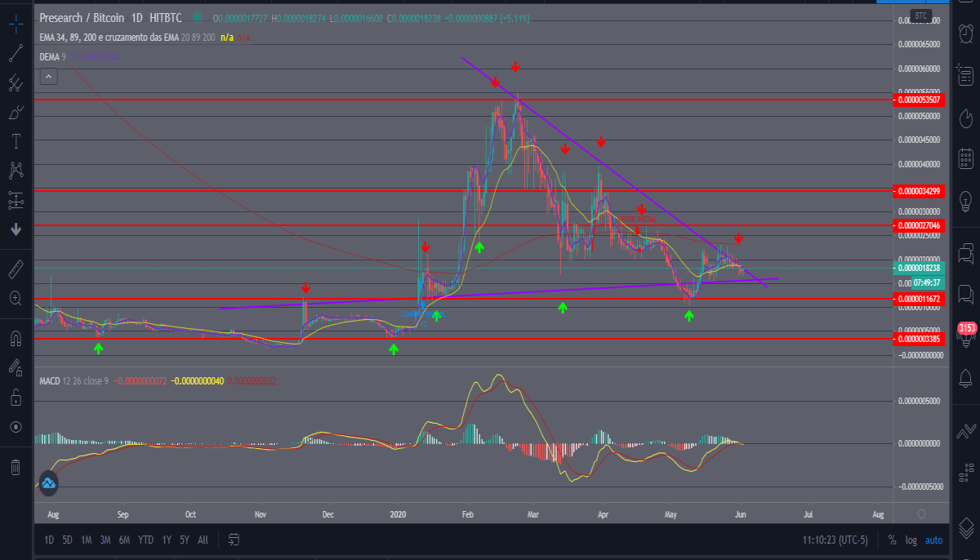Select the crosshair cursor tool
Viewport: 980px width, 560px height.
point(16,24)
